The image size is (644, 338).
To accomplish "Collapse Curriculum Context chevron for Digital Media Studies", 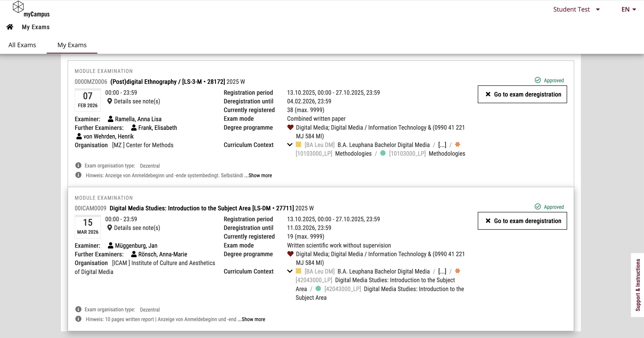I will (x=290, y=271).
